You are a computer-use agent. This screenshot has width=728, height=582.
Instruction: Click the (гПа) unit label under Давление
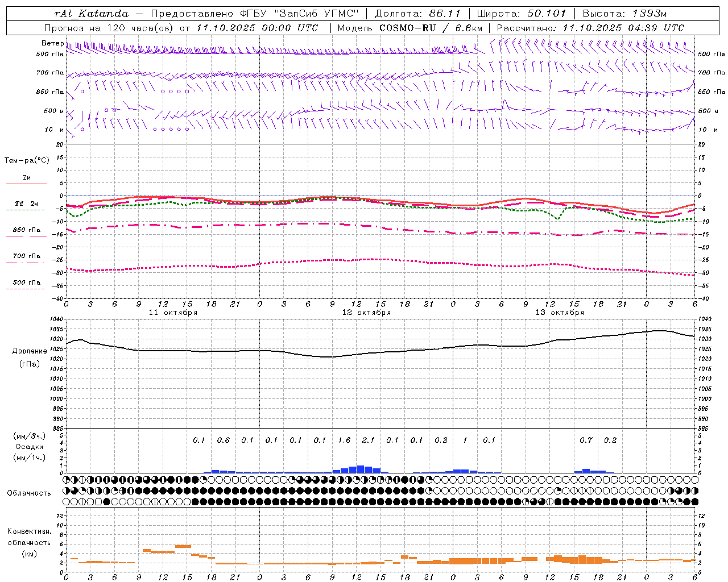coord(30,364)
